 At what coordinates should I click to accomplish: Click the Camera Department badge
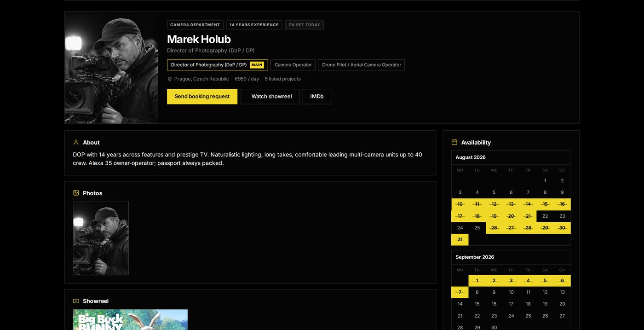point(195,25)
